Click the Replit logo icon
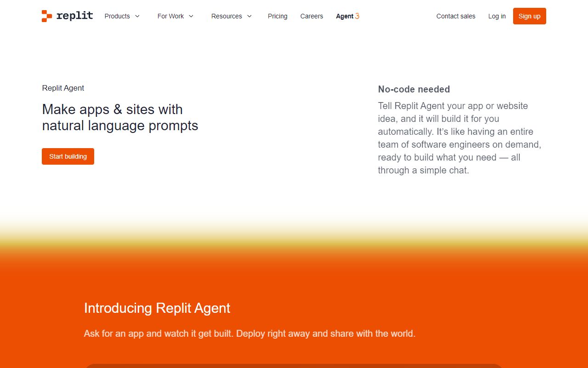This screenshot has height=368, width=588. [x=47, y=16]
